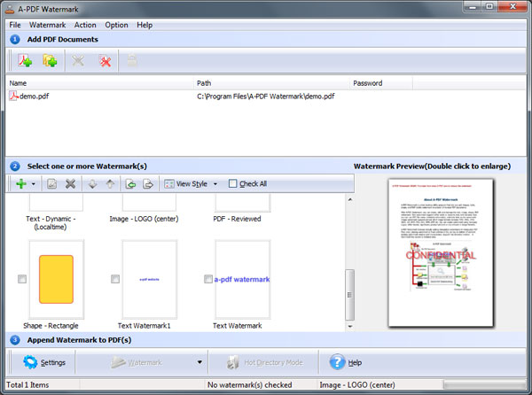
Task: Minimize the A-PDF Watermark window
Action: tap(473, 6)
